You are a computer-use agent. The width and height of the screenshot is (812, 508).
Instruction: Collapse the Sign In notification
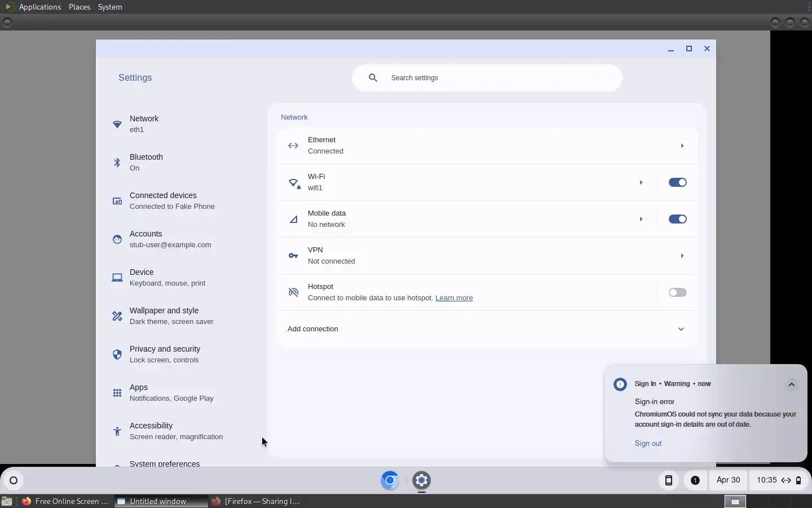point(792,384)
